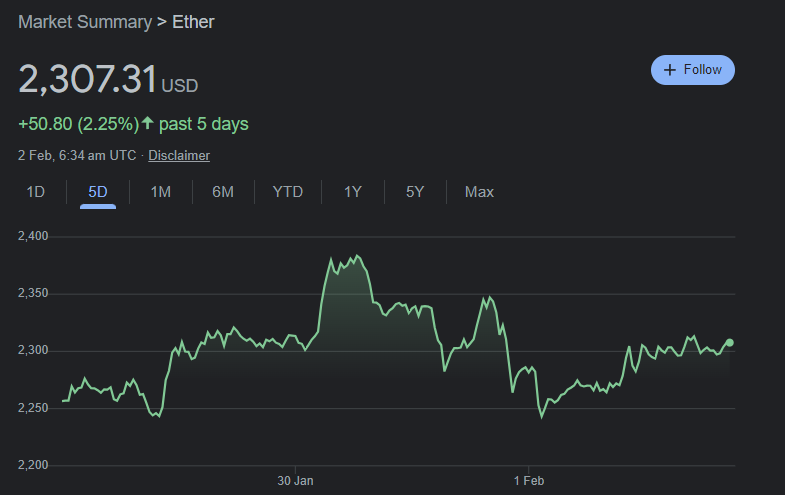785x495 pixels.
Task: Click the plus icon inside Follow
Action: tap(670, 70)
